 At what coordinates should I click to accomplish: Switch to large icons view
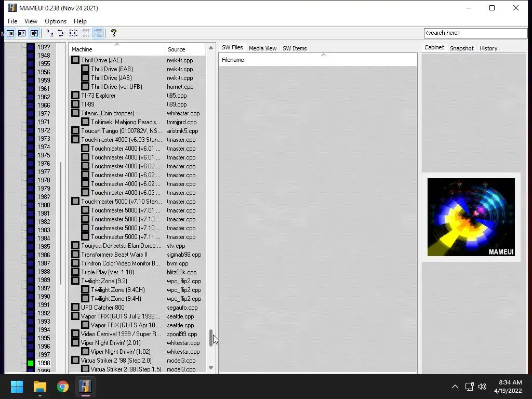[49, 33]
